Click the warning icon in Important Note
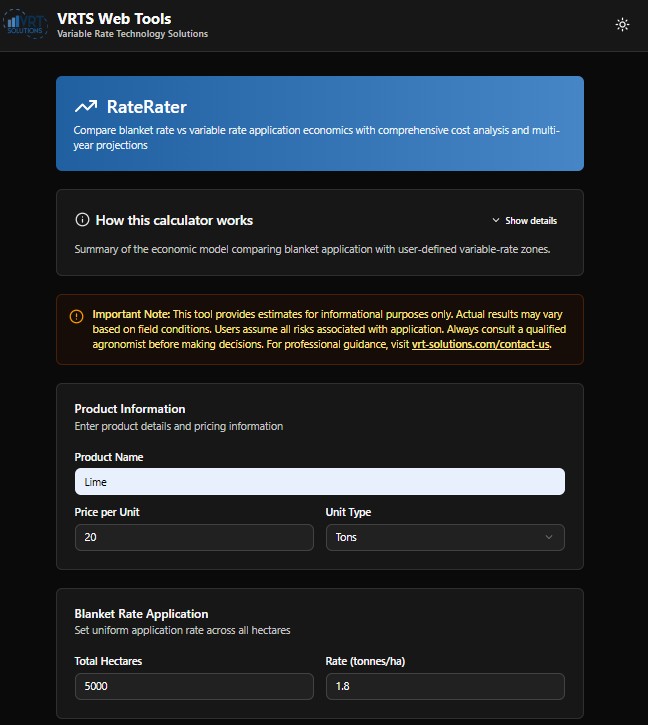Screen dimensions: 648x725 pyautogui.click(x=76, y=316)
